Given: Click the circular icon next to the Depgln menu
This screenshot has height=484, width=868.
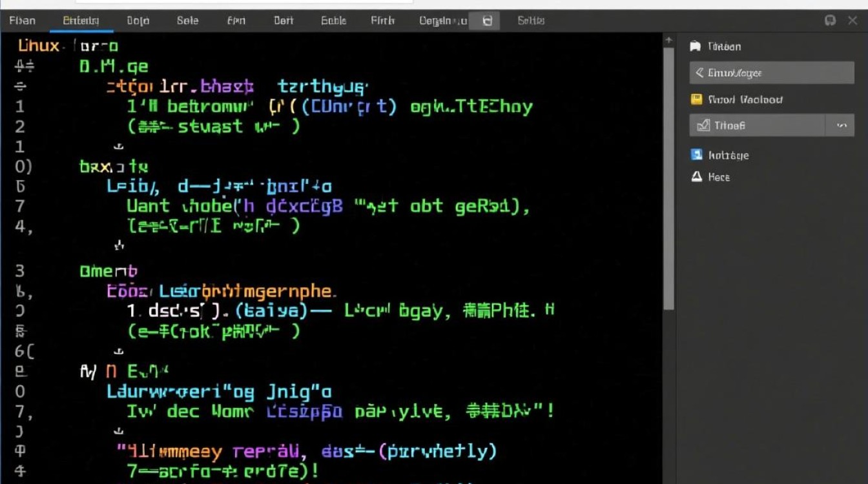Looking at the screenshot, I should click(x=484, y=20).
